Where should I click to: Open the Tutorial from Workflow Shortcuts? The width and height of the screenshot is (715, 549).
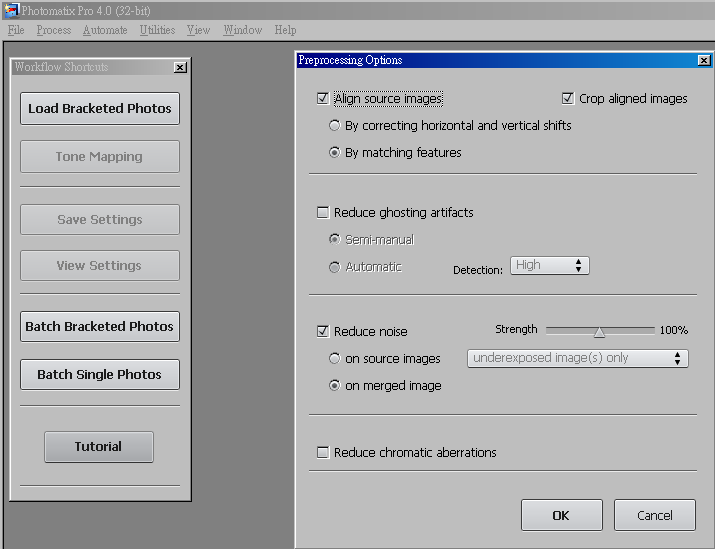click(98, 447)
